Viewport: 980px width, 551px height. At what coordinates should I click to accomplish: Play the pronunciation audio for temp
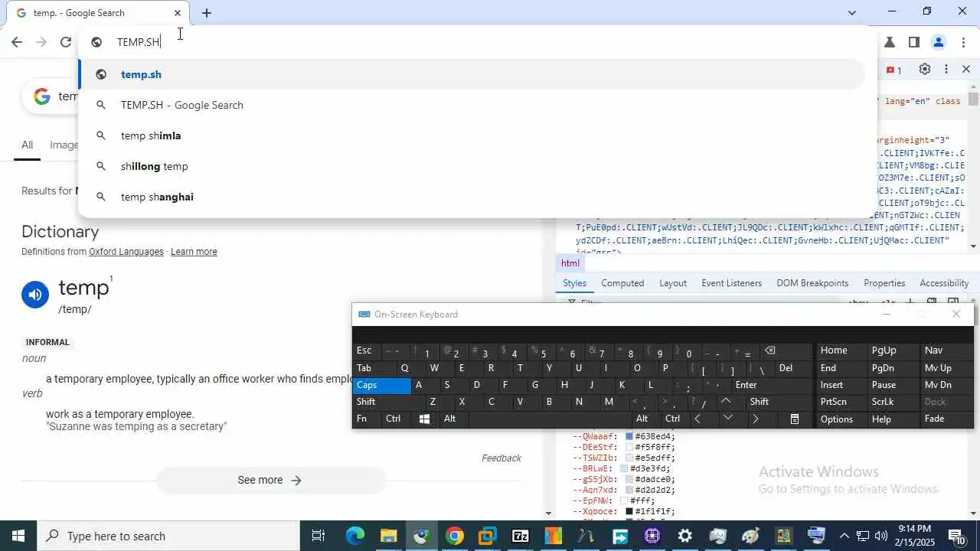coord(35,295)
